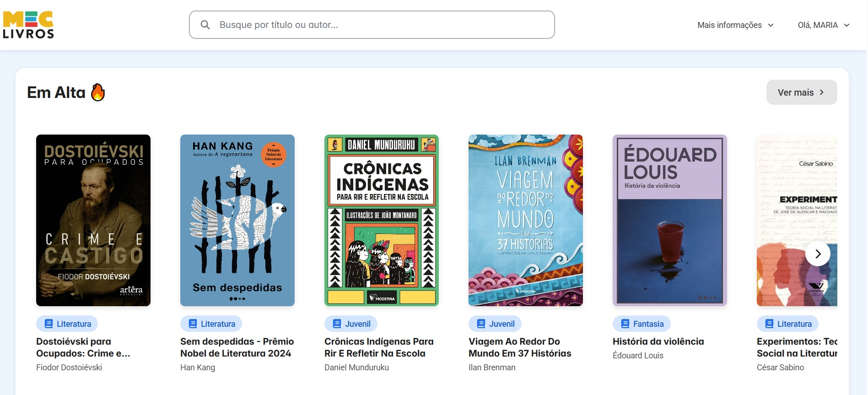Click the search magnifier icon
This screenshot has width=868, height=395.
[205, 25]
